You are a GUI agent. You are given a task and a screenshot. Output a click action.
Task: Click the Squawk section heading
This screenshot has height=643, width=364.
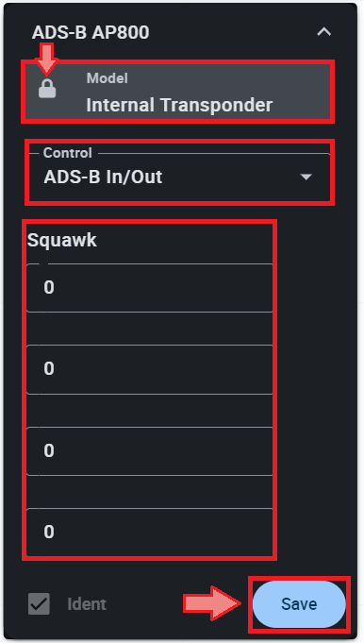click(x=62, y=240)
